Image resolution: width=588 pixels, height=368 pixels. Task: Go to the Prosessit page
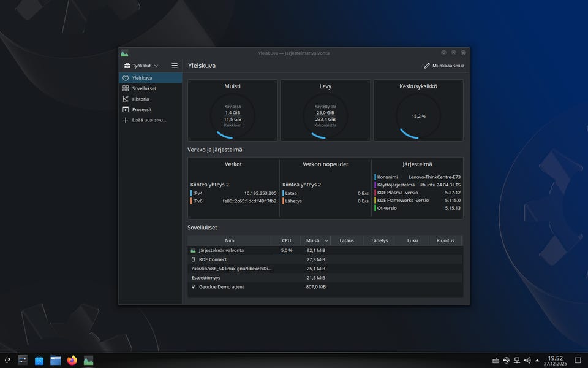[141, 109]
